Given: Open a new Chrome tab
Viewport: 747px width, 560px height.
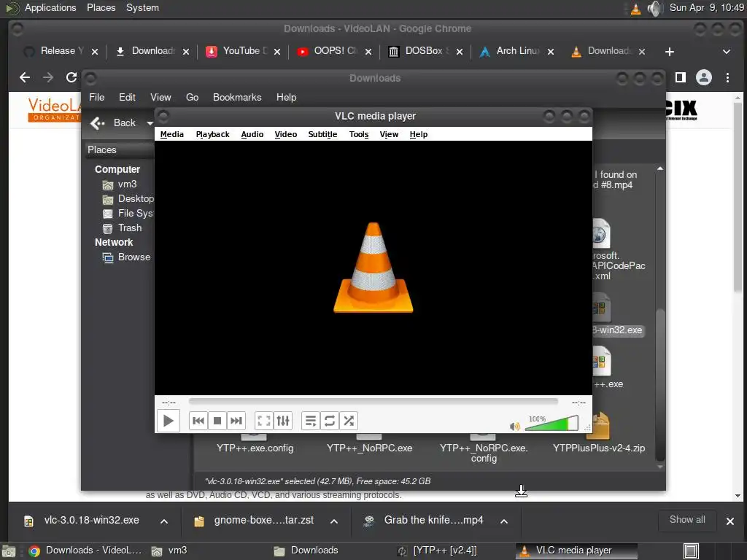Looking at the screenshot, I should [670, 52].
